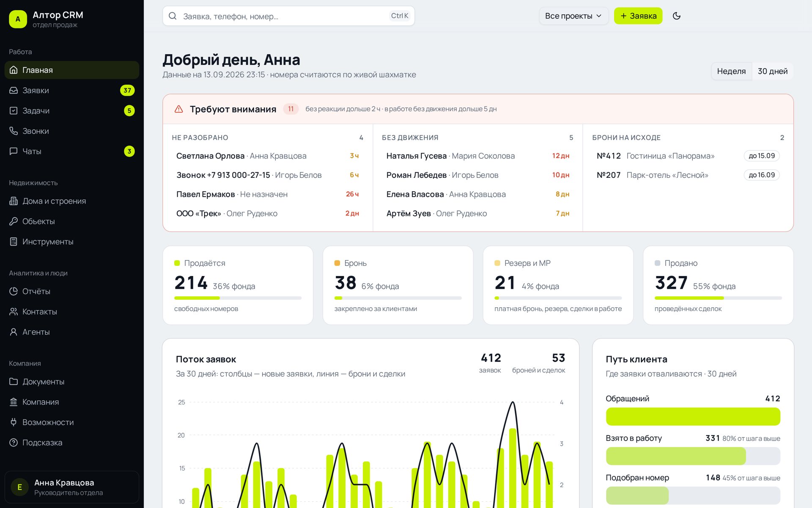812x508 pixels.
Task: Toggle dark mode with moon icon
Action: 677,16
